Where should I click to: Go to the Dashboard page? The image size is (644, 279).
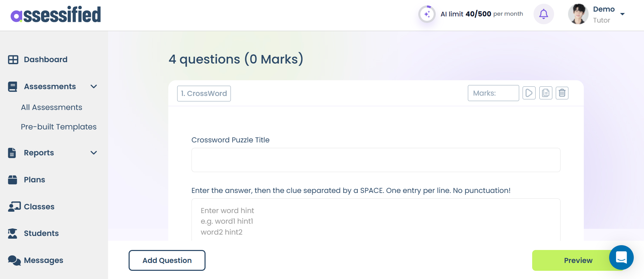pos(45,59)
